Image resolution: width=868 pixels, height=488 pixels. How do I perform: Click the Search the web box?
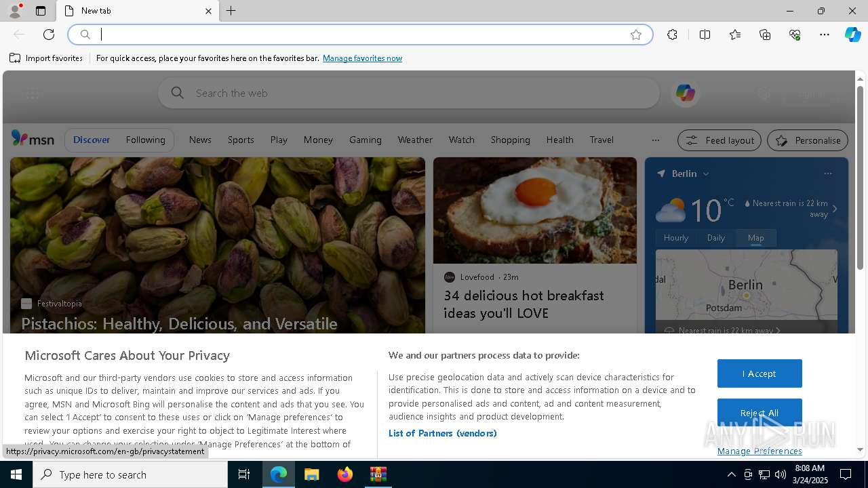(409, 93)
